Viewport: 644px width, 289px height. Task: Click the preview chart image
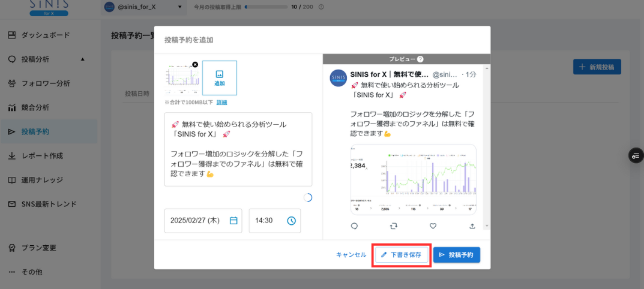(414, 179)
